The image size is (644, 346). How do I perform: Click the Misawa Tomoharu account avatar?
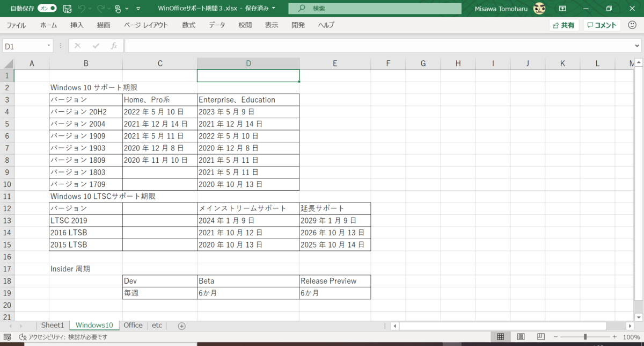click(x=539, y=9)
